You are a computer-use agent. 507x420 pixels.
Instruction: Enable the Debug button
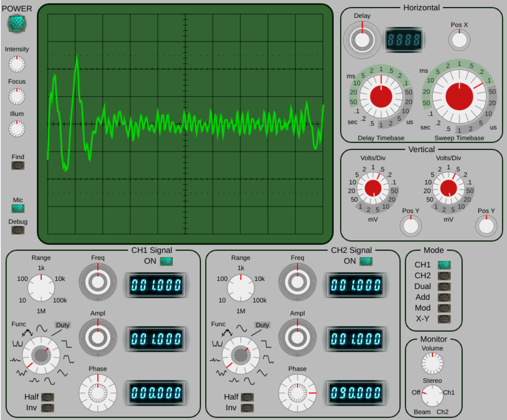[18, 230]
